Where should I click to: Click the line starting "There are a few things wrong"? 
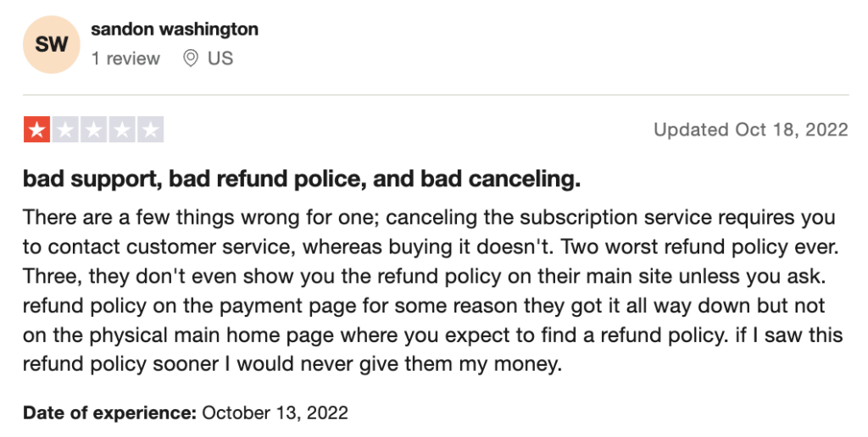click(x=429, y=218)
